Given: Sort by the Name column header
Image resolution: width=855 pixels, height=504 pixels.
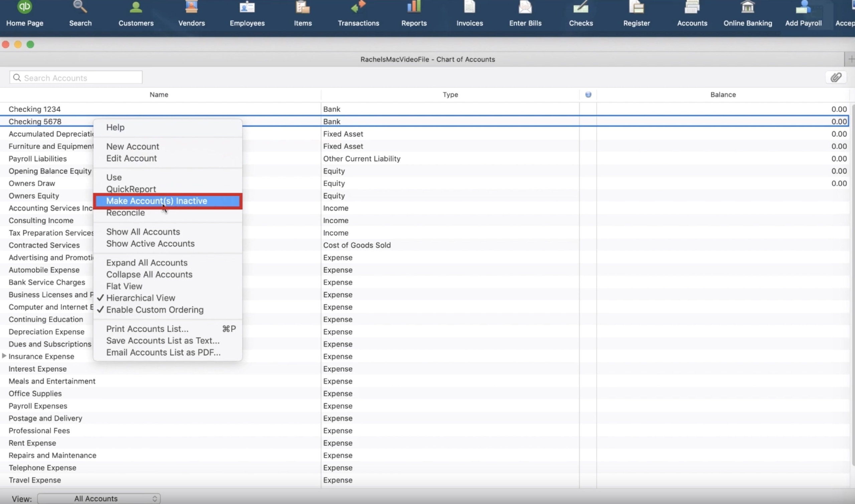Looking at the screenshot, I should click(x=159, y=95).
